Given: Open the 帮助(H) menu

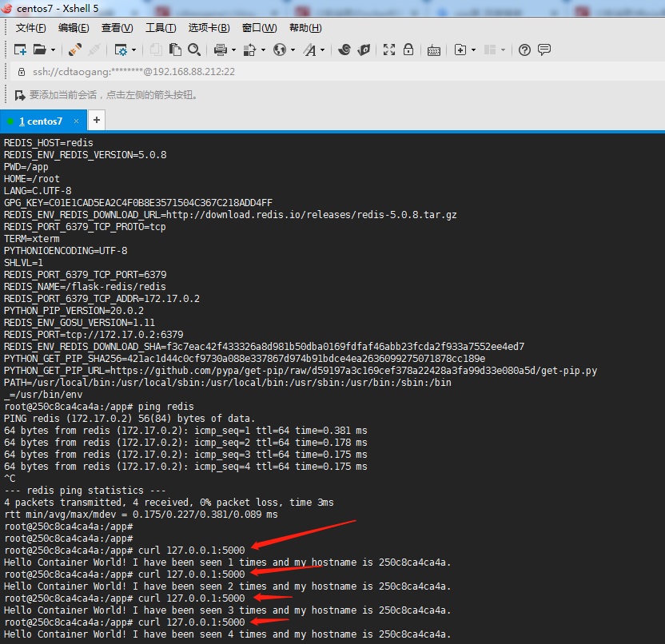Looking at the screenshot, I should coord(305,28).
